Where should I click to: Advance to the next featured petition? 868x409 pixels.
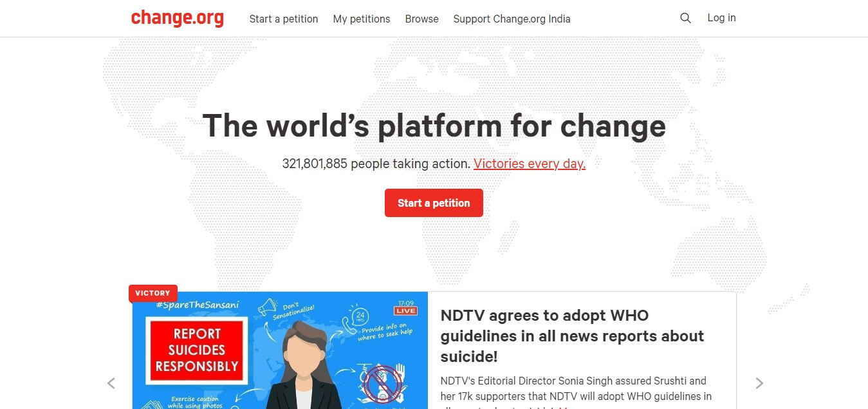click(x=759, y=383)
